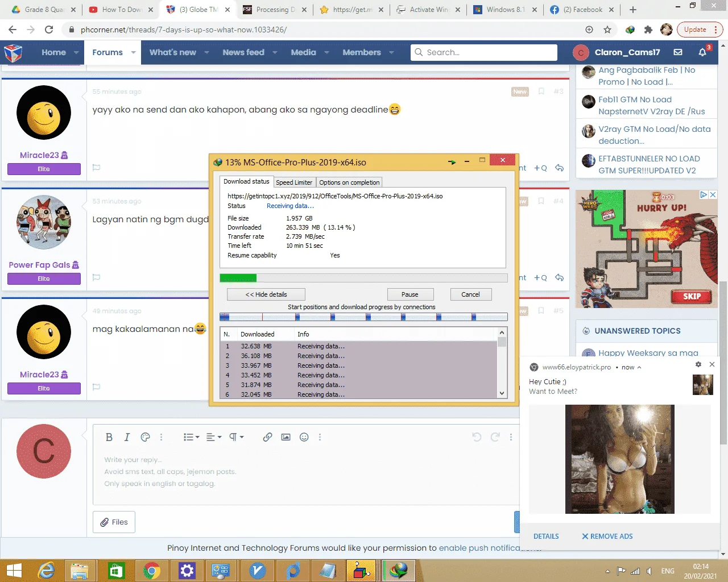728x582 pixels.
Task: Click the Bold formatting icon in reply editor
Action: 109,437
